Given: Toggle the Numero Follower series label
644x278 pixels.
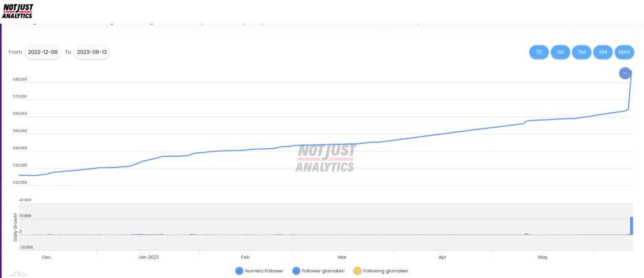Looking at the screenshot, I should (x=265, y=270).
